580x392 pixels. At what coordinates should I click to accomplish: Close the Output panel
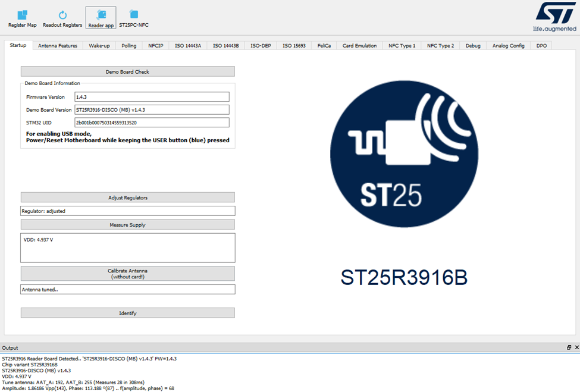576,347
